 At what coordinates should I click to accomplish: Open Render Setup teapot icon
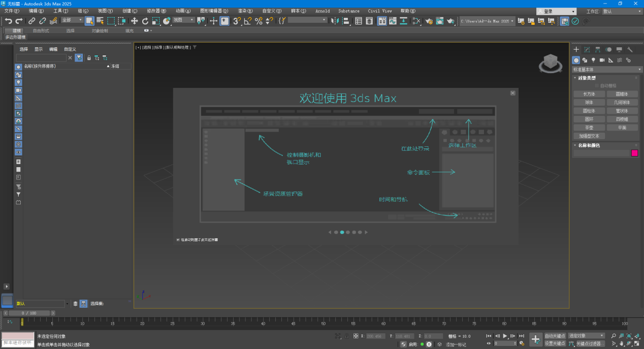429,21
